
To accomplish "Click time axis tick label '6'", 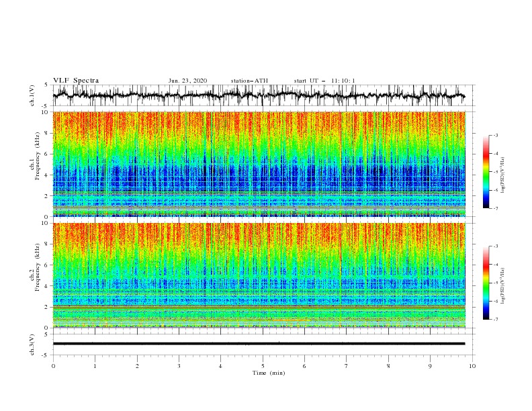I will pyautogui.click(x=304, y=366).
